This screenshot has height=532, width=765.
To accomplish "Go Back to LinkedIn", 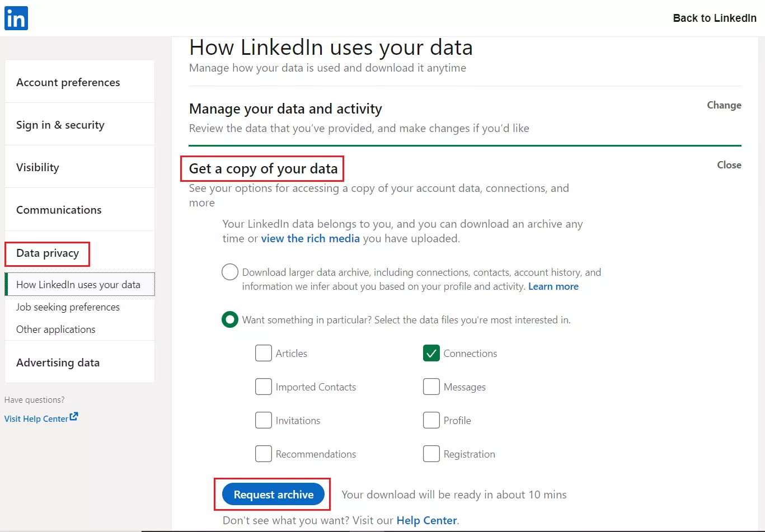I will pyautogui.click(x=715, y=18).
